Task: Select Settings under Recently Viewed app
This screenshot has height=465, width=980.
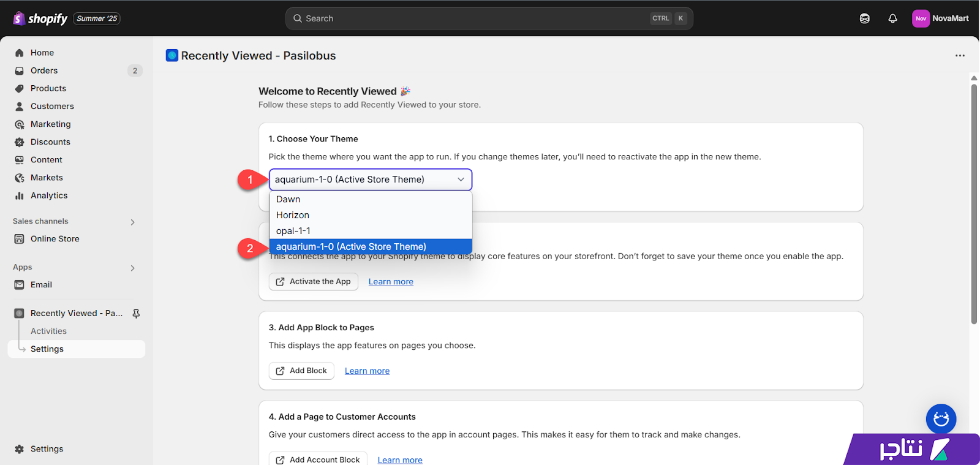Action: click(77, 349)
